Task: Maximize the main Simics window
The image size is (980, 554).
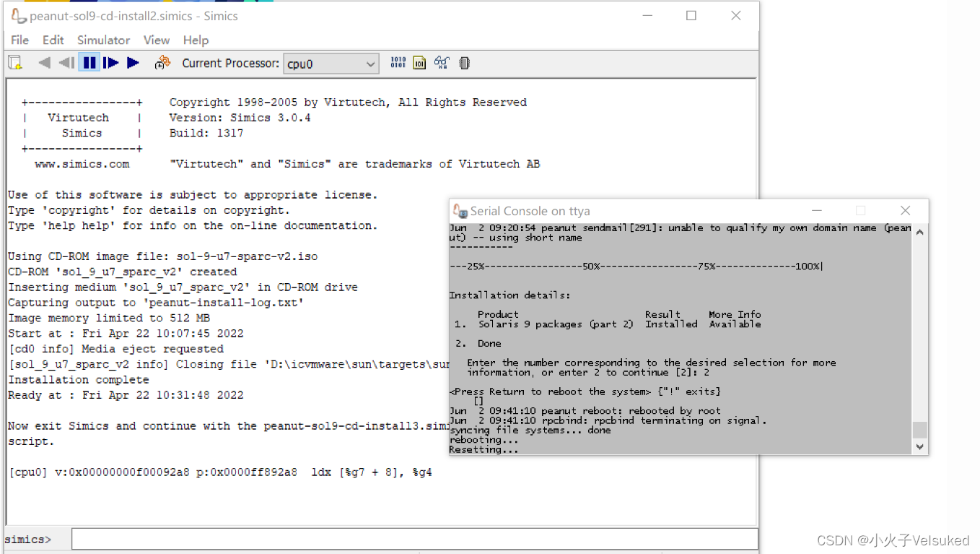Action: point(691,15)
